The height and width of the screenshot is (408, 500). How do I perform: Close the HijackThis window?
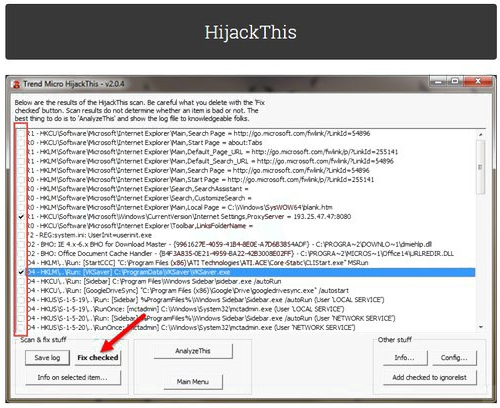point(478,81)
